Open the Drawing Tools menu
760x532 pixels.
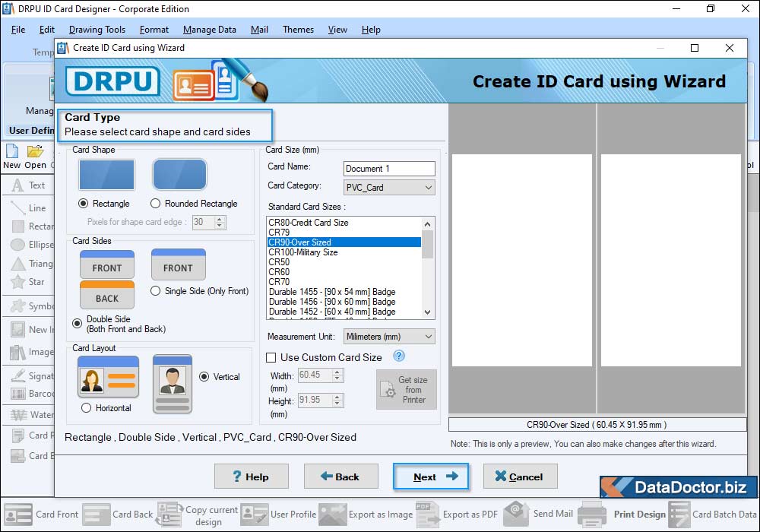coord(97,30)
